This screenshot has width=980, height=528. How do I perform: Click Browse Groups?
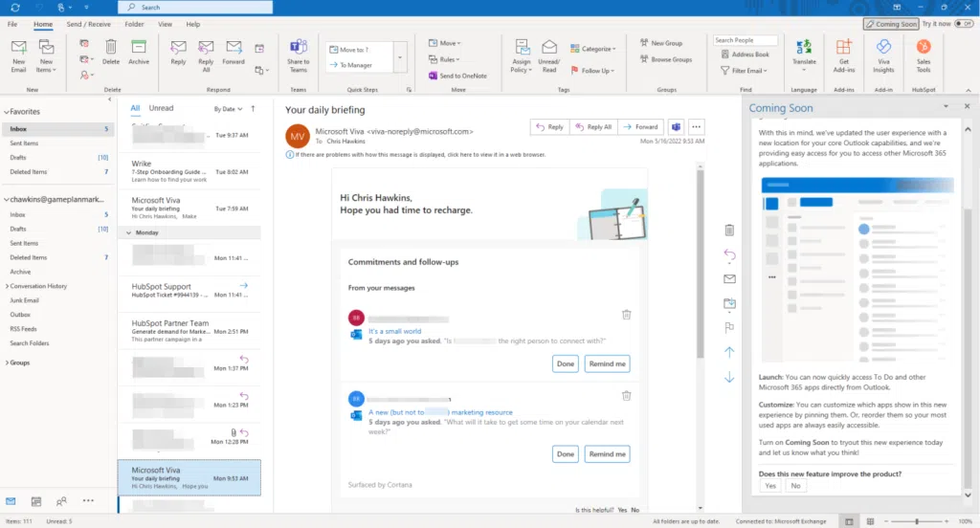pos(666,59)
